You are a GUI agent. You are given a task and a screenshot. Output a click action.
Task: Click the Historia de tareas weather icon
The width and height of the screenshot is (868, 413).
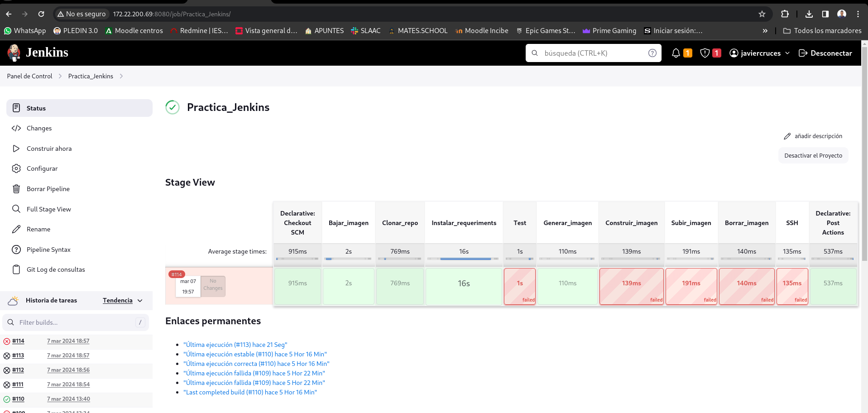pyautogui.click(x=13, y=300)
